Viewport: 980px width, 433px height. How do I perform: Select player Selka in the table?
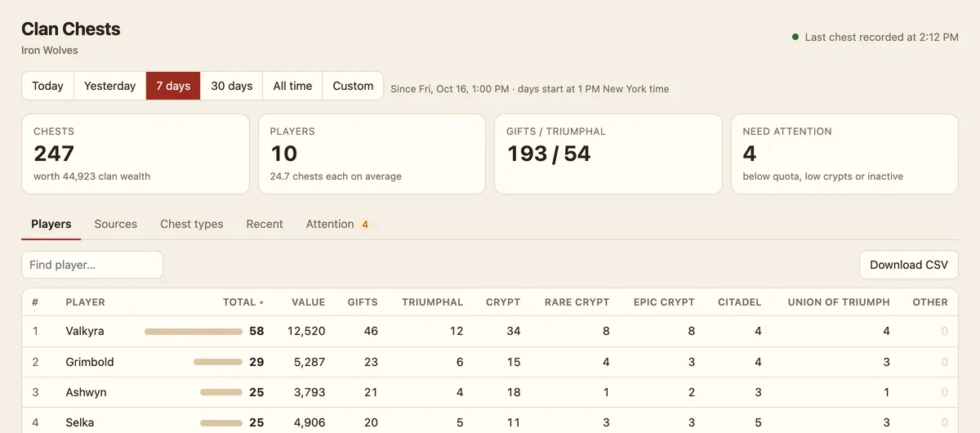point(80,422)
